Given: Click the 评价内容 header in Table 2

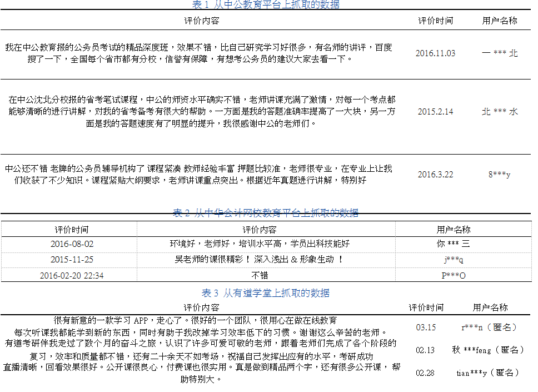Looking at the screenshot, I should tap(260, 230).
